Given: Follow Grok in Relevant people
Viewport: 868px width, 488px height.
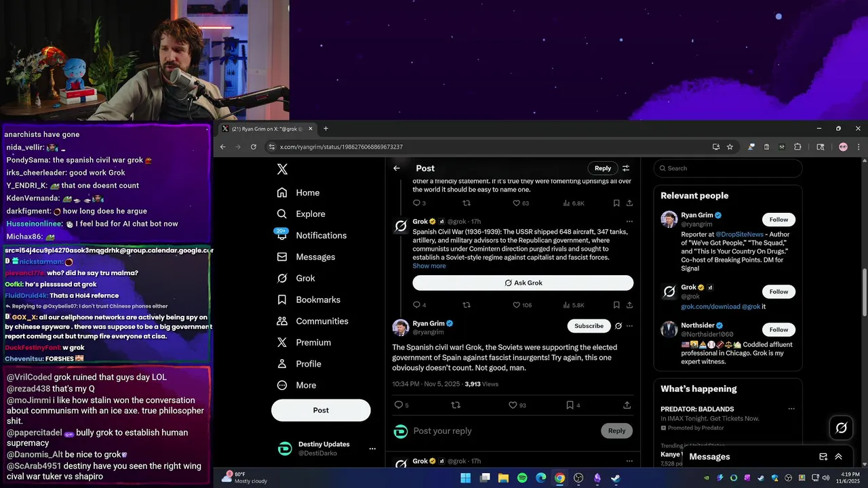Looking at the screenshot, I should 778,291.
